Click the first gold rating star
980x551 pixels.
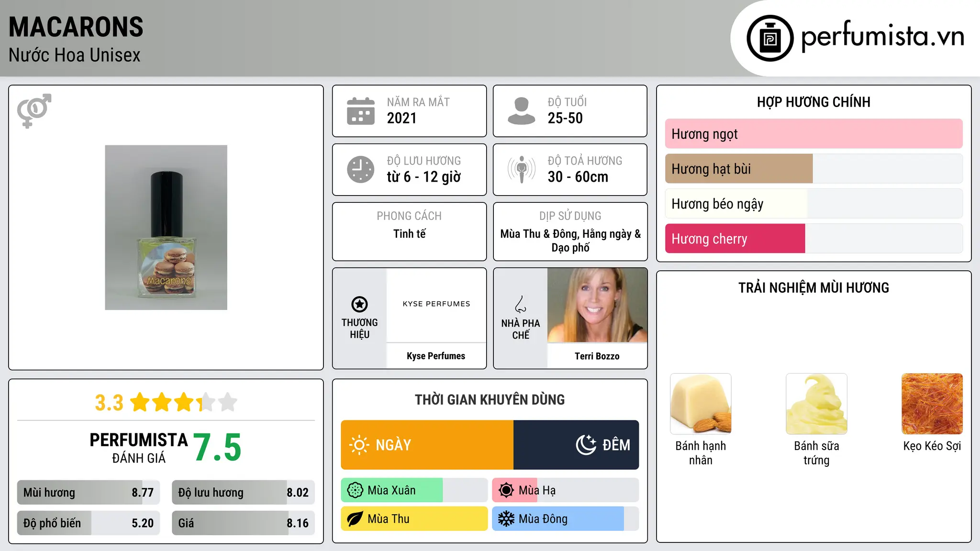[x=140, y=402]
